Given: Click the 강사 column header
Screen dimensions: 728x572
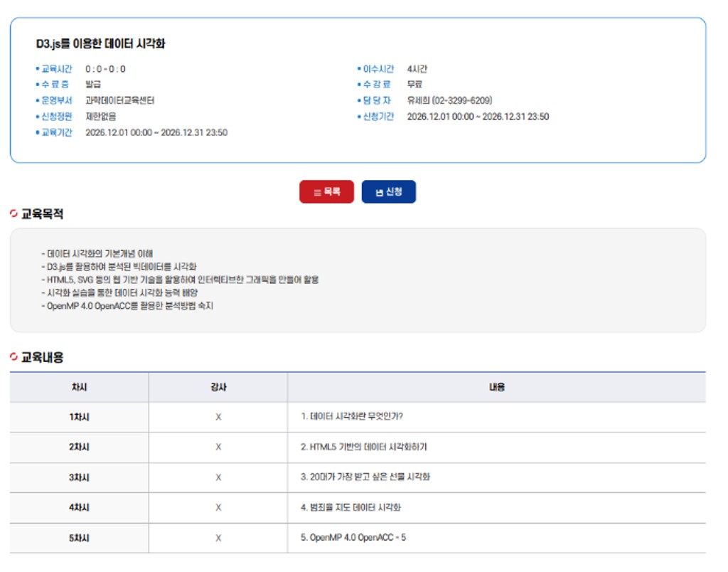Looking at the screenshot, I should [x=218, y=387].
